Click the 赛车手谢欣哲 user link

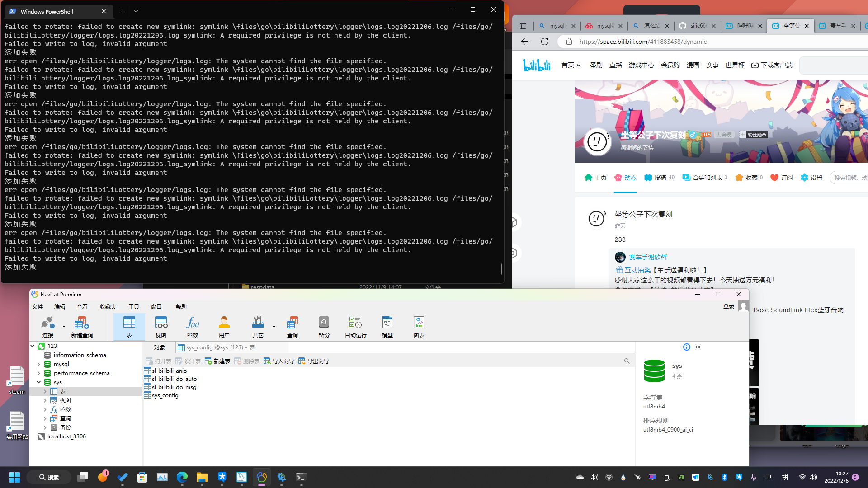pyautogui.click(x=648, y=257)
